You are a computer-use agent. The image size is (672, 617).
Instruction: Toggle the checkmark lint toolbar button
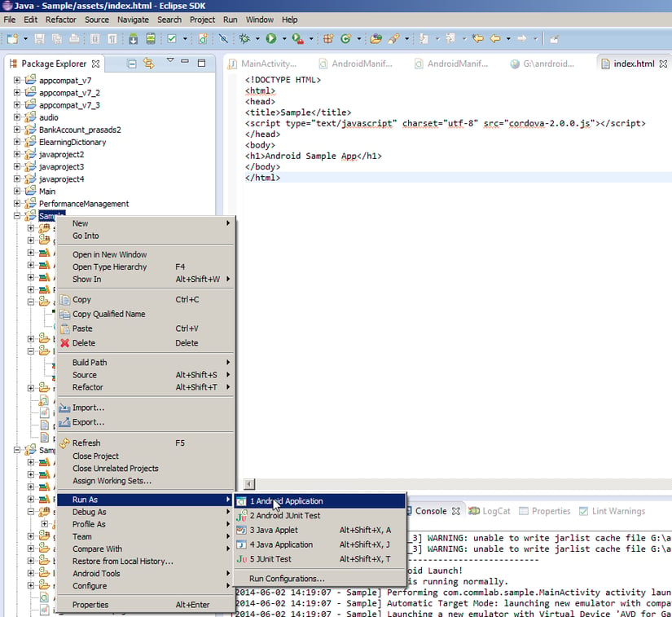click(172, 39)
